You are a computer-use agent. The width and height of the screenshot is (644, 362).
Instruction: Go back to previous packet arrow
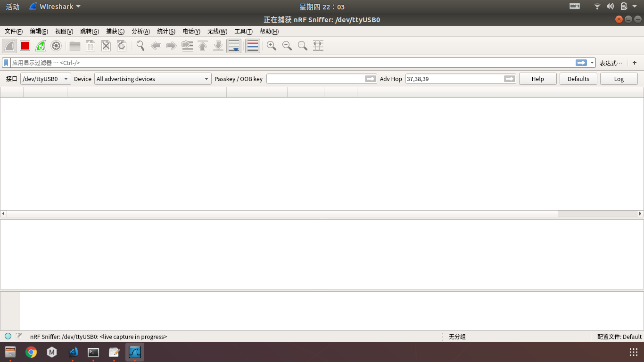[x=156, y=46]
